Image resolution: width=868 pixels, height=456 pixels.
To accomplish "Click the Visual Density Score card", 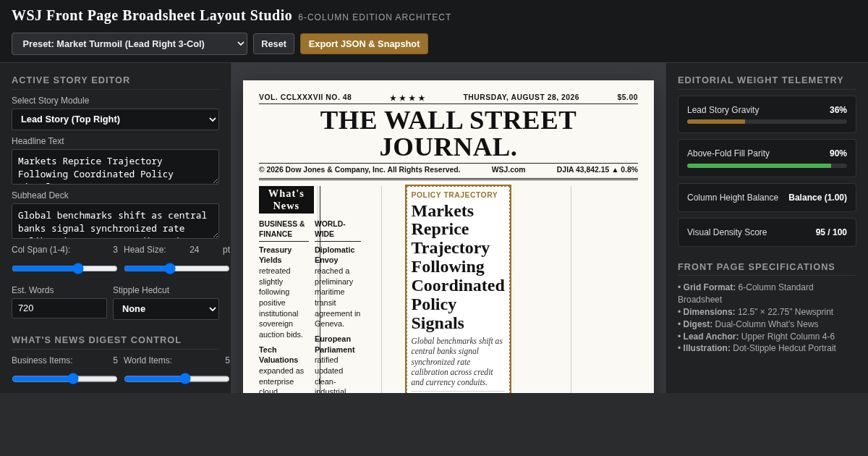I will click(x=767, y=232).
